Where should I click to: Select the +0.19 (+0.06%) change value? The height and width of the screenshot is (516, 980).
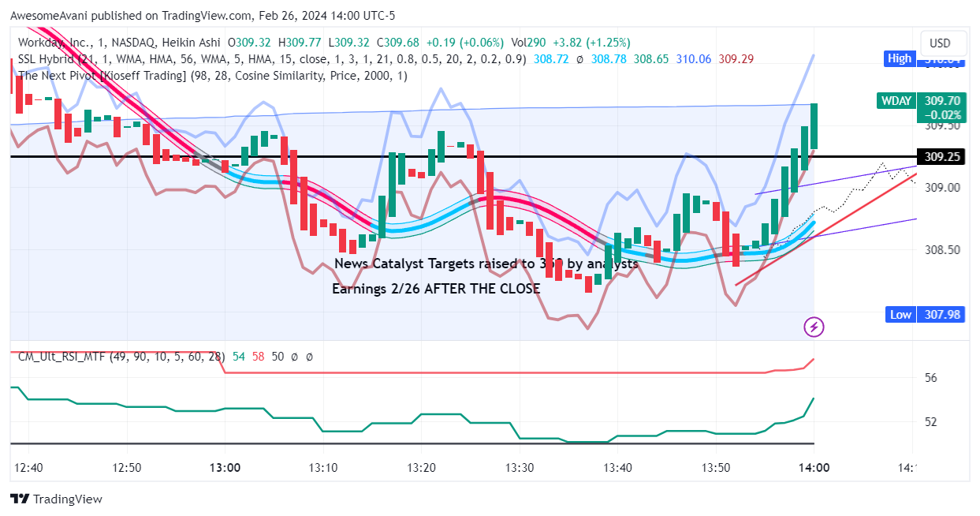(x=464, y=43)
